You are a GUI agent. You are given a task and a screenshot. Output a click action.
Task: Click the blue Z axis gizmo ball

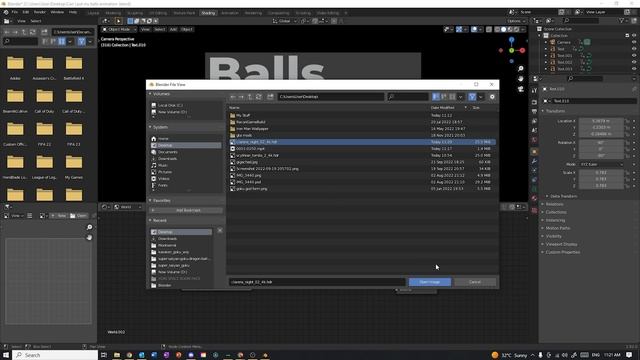(511, 40)
